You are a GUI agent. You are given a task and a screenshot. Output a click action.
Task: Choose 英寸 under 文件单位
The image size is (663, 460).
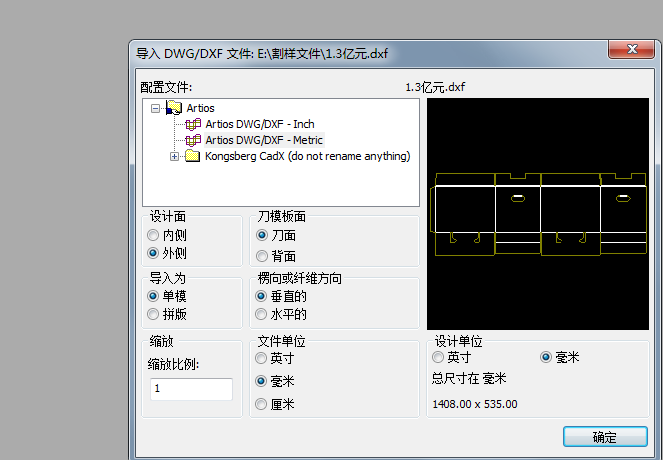[x=262, y=358]
